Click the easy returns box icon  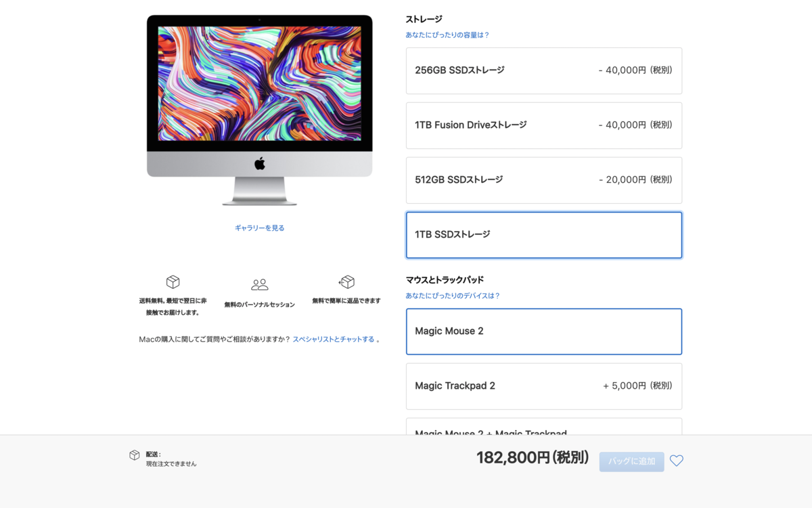click(346, 282)
